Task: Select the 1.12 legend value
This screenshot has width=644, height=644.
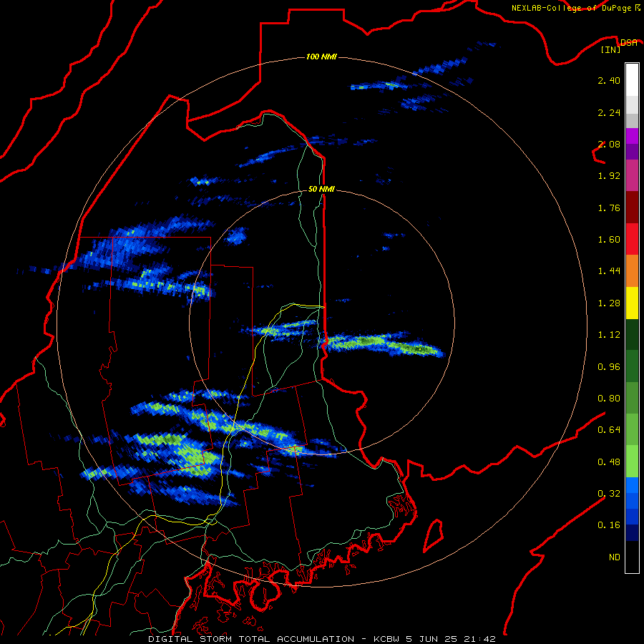Action: (609, 335)
